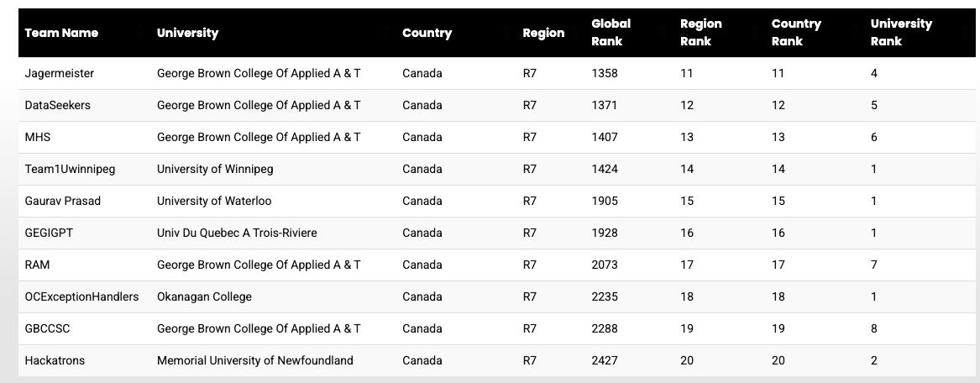Click Memorial University of Newfoundland cell
This screenshot has height=383, width=980.
pos(255,359)
